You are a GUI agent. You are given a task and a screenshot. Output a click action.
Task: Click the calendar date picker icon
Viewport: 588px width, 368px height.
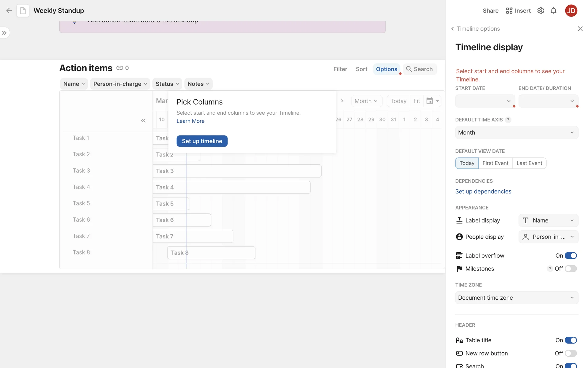coord(430,101)
